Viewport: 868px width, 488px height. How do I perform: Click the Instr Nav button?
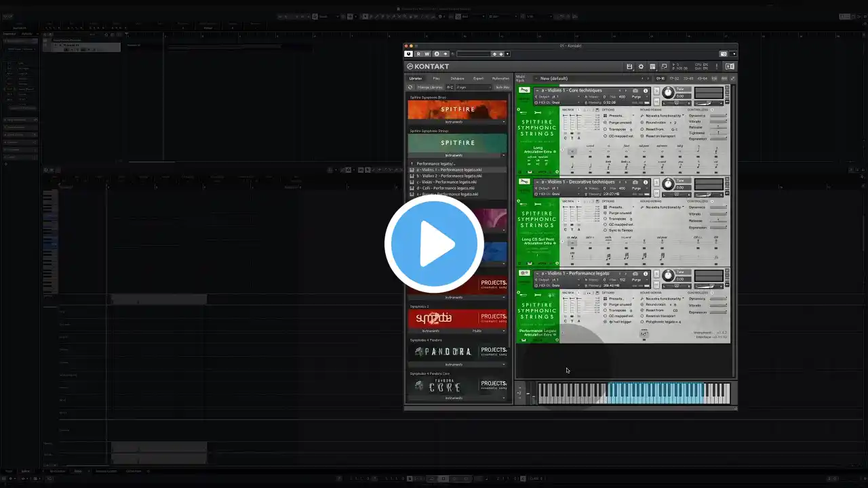tap(502, 87)
